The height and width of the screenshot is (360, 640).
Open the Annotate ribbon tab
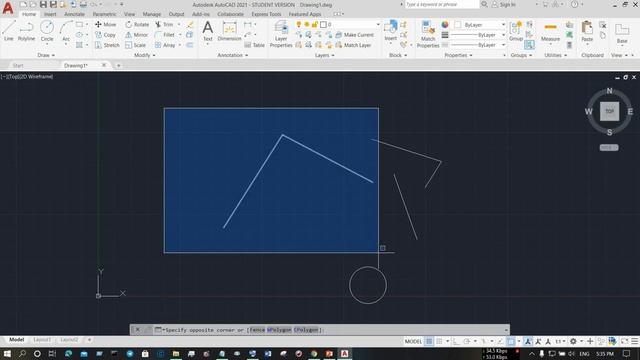point(74,14)
